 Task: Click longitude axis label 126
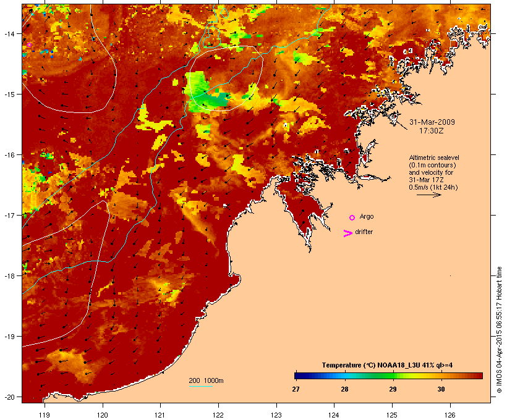450,415
